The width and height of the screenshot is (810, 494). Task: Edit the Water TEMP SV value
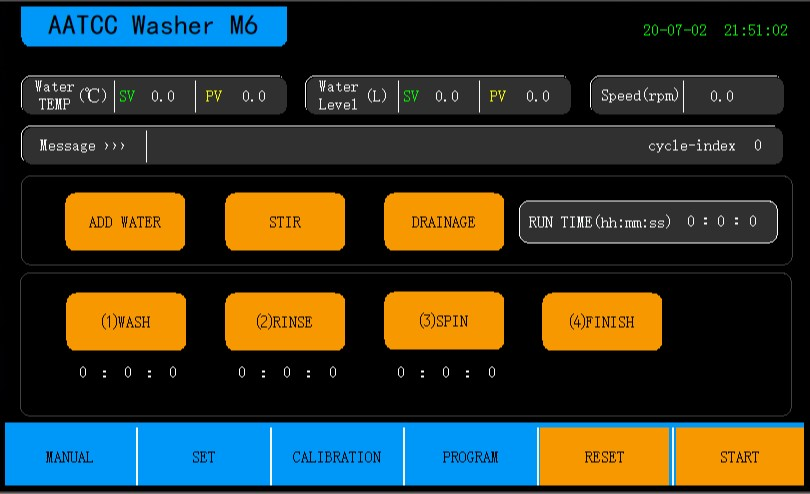pos(163,96)
